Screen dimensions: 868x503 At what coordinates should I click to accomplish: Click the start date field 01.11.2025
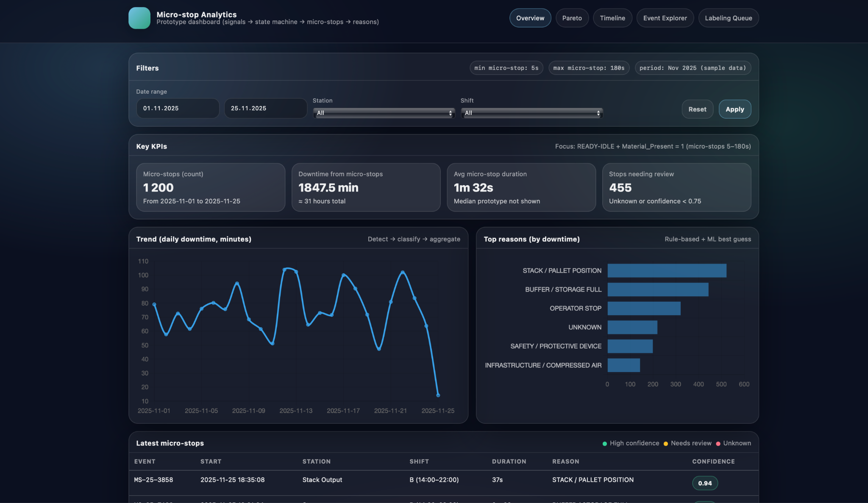tap(178, 108)
